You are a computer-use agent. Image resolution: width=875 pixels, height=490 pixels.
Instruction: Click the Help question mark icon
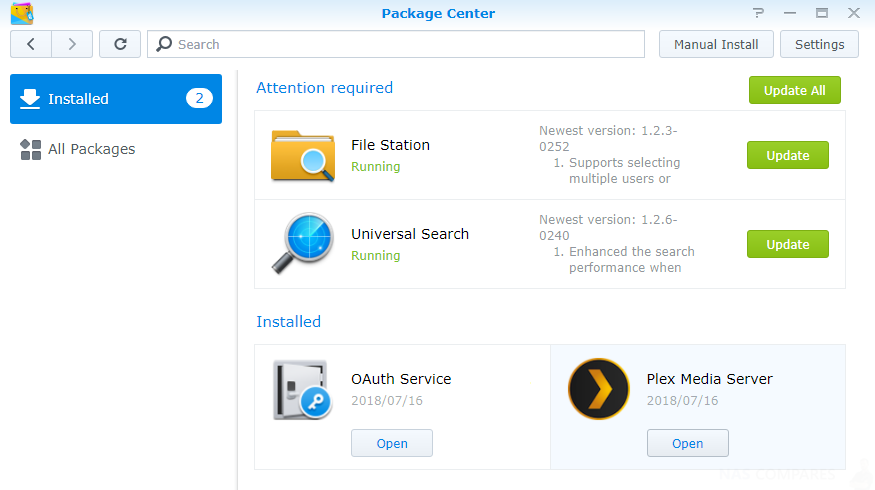pos(758,13)
